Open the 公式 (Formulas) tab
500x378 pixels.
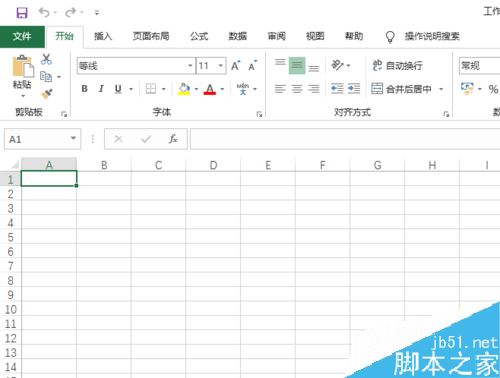[x=199, y=36]
